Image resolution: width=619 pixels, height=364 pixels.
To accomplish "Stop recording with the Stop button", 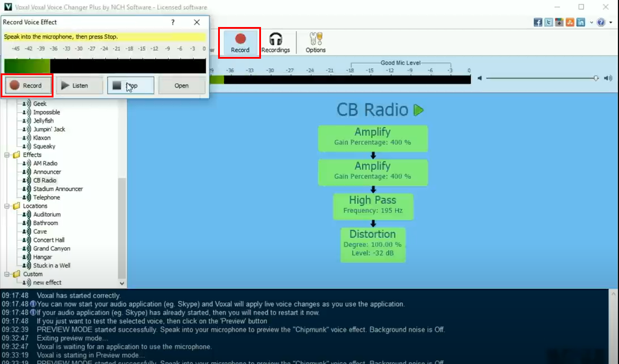I will tap(131, 85).
